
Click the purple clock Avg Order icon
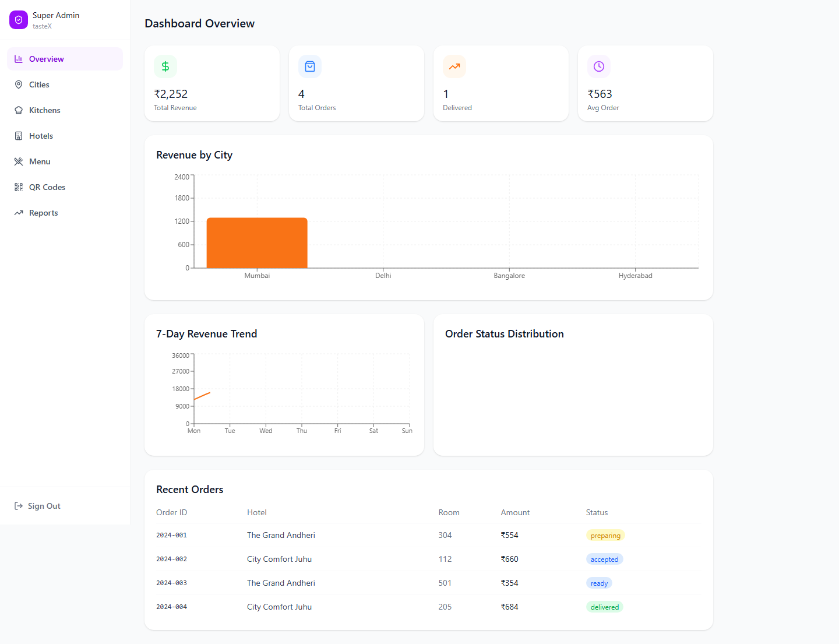pyautogui.click(x=599, y=66)
